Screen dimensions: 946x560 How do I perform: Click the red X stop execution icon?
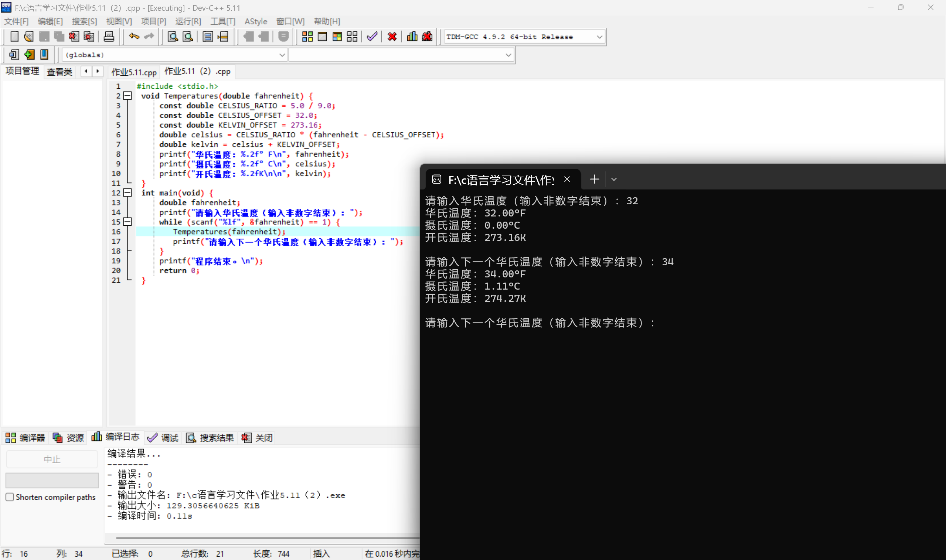(392, 37)
